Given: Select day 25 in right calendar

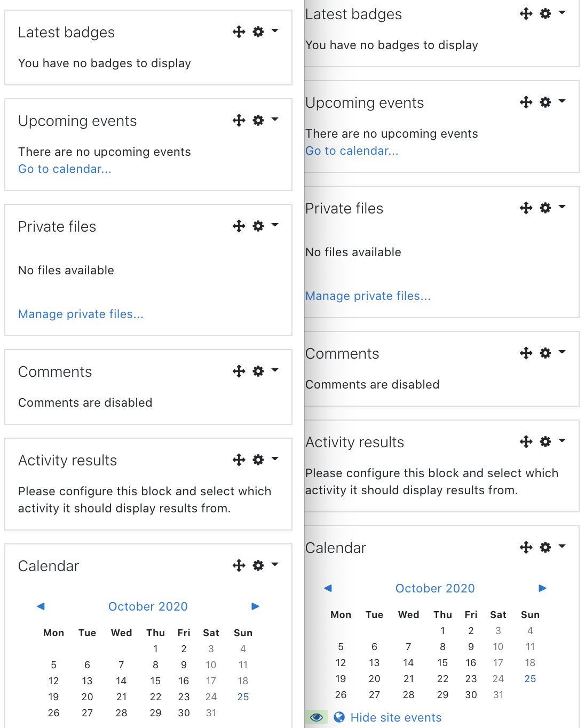Looking at the screenshot, I should pos(530,679).
